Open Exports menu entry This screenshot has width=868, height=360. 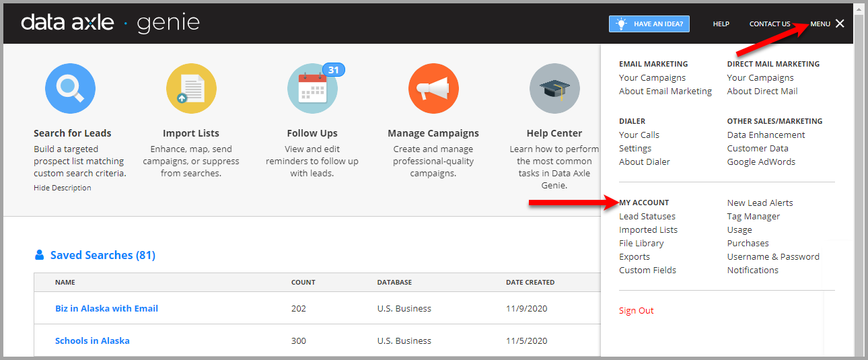click(x=635, y=256)
